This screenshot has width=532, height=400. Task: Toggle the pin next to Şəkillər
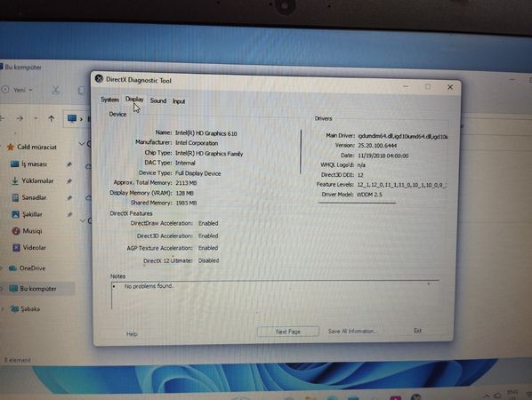(69, 214)
